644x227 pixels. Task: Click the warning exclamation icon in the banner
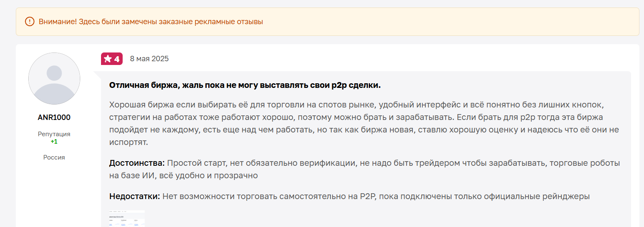pyautogui.click(x=30, y=21)
